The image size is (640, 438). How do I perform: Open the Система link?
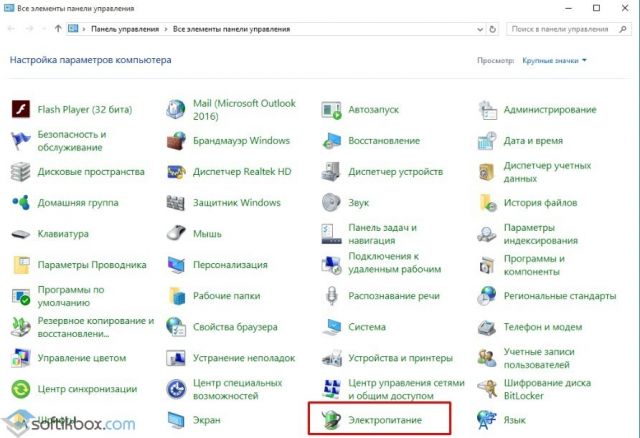tap(367, 327)
